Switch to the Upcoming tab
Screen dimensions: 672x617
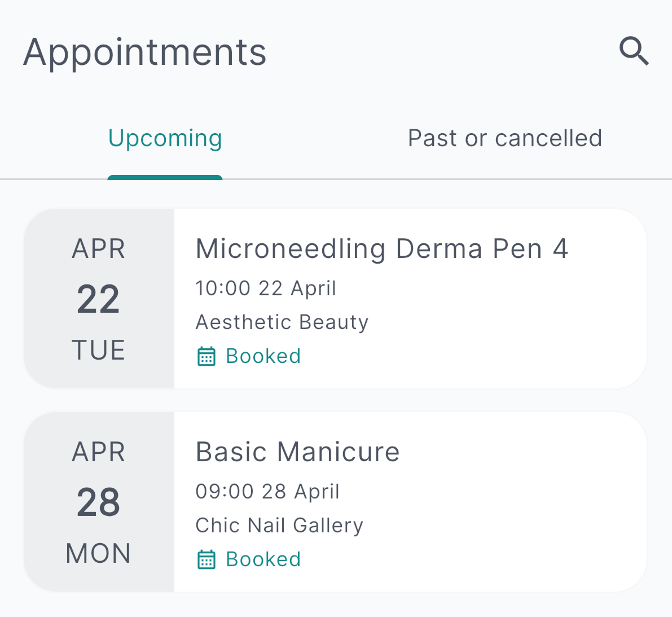165,139
